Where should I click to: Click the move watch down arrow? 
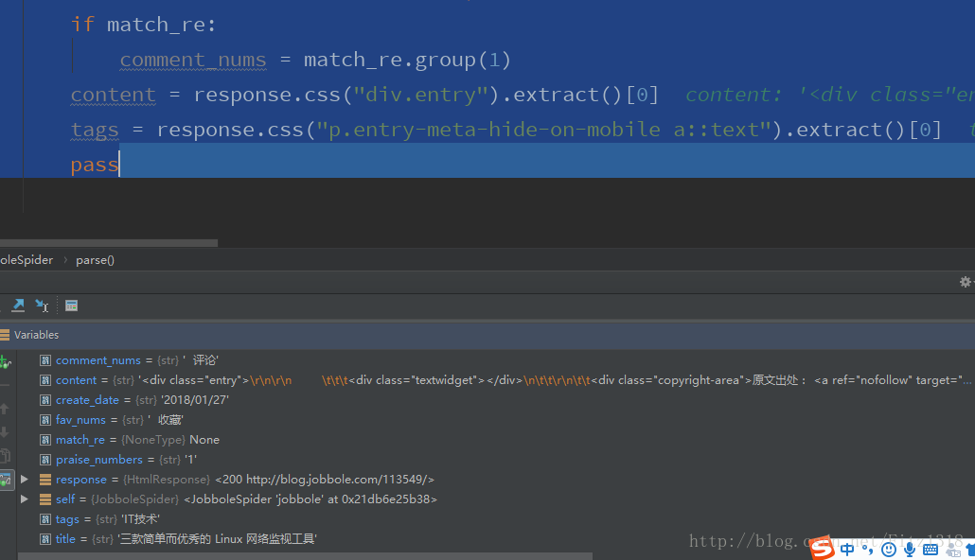(x=5, y=432)
